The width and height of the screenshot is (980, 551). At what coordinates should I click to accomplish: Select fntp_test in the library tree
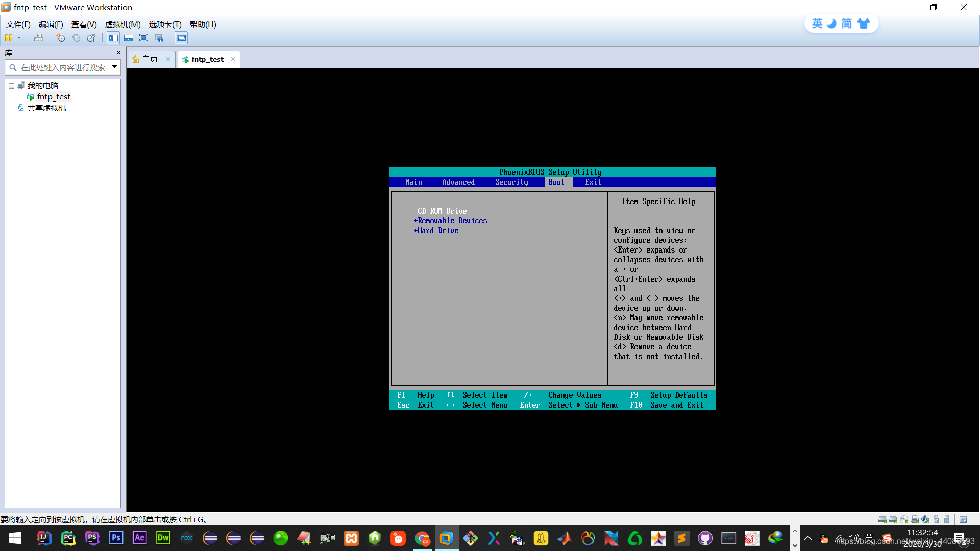pyautogui.click(x=54, y=97)
